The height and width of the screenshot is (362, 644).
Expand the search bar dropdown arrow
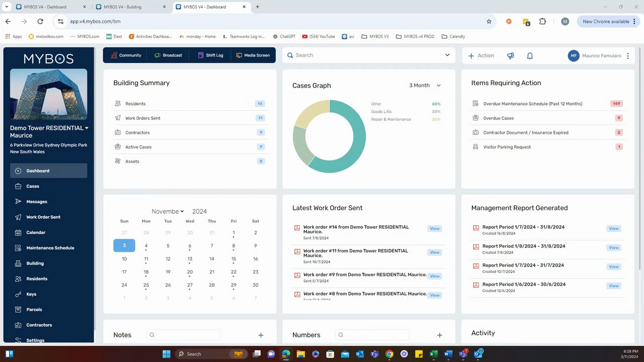(447, 55)
